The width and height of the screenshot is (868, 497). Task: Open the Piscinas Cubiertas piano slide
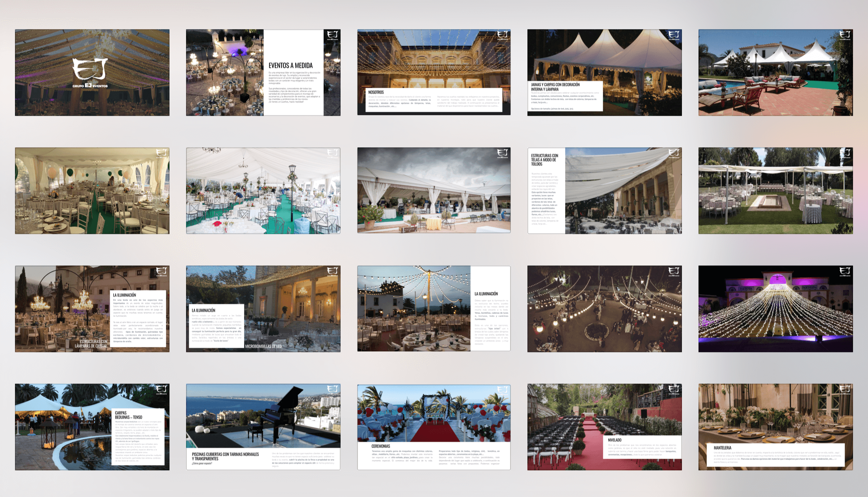[263, 427]
